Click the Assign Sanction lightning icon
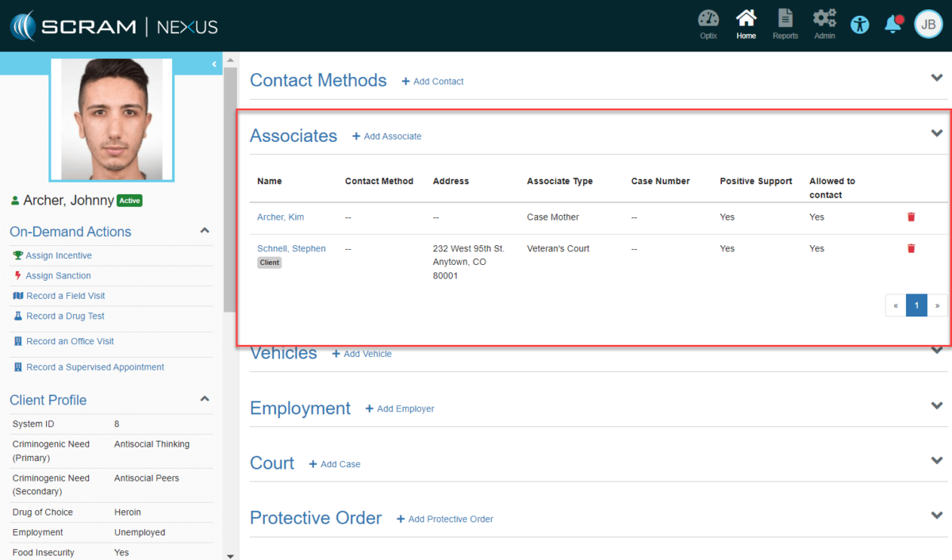Screen dimensions: 952x560 click(17, 275)
